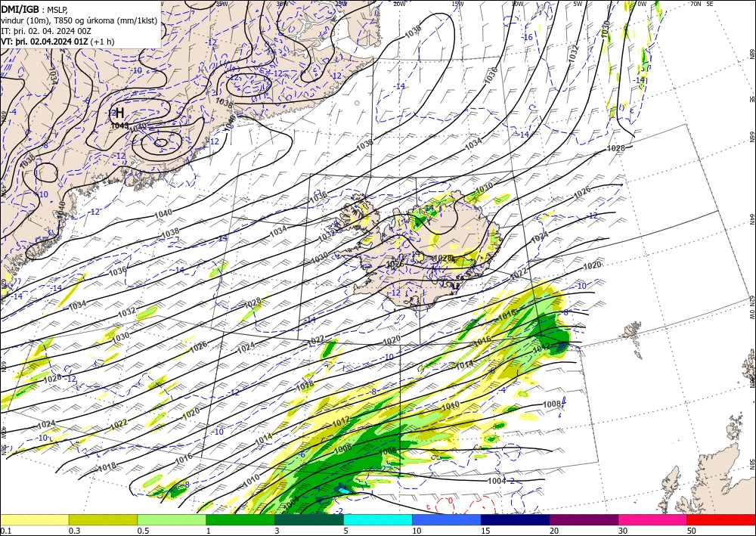Click the '20W' longitude label at top
This screenshot has height=536, width=756.
tap(398, 4)
